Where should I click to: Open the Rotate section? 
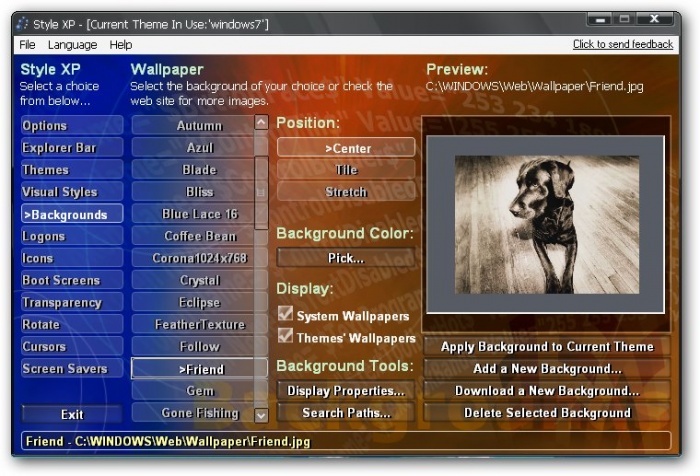point(71,325)
